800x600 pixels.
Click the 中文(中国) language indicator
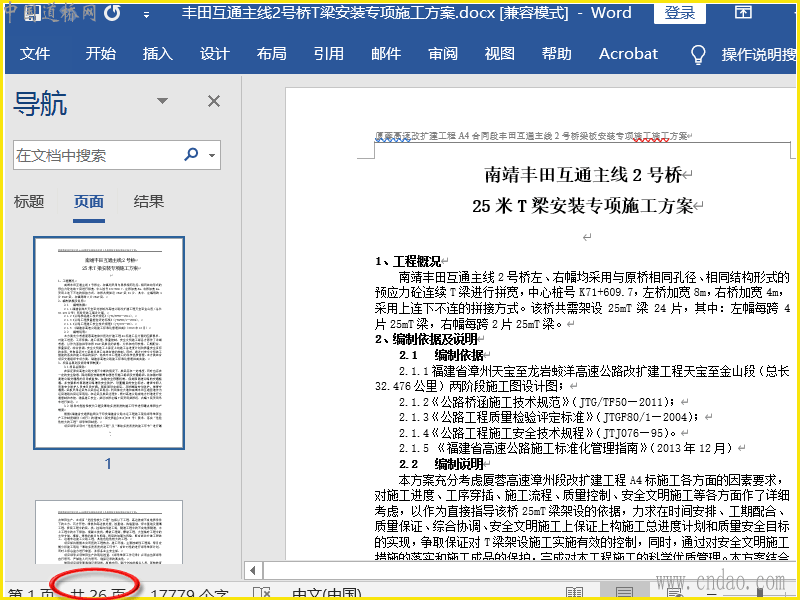pos(327,594)
